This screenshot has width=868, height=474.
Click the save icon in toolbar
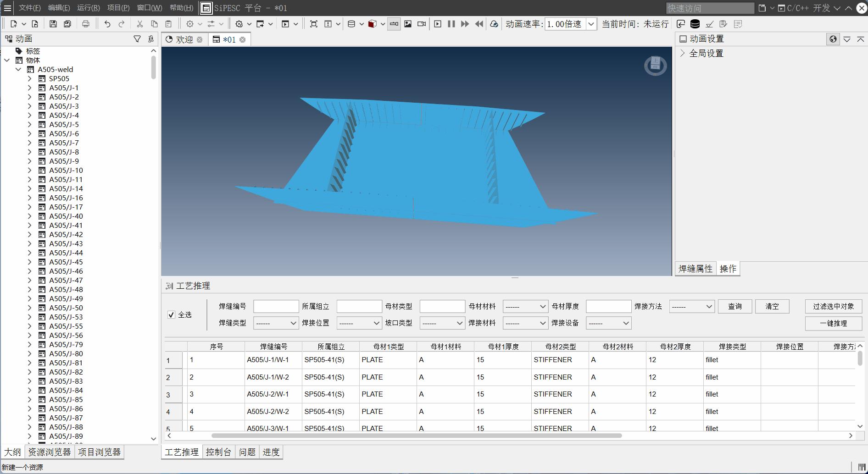53,24
